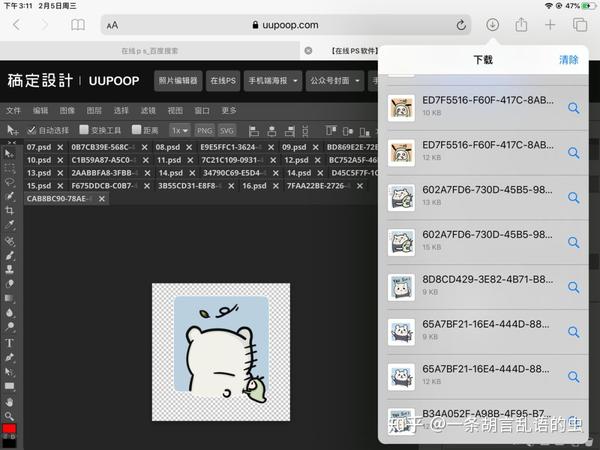
Task: Select the Brush tool
Action: [10, 255]
